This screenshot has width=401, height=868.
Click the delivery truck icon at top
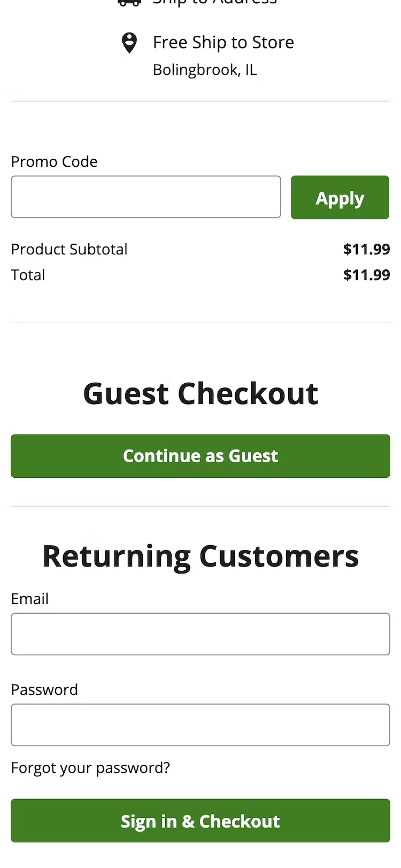(x=129, y=3)
